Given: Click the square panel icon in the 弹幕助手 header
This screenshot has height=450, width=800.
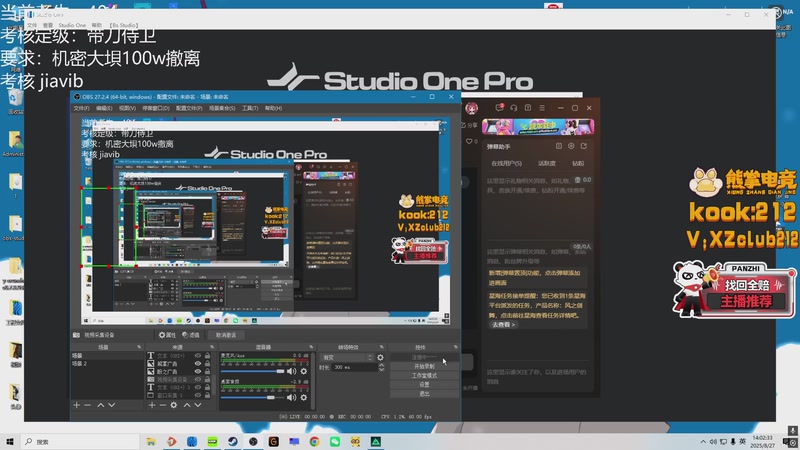Looking at the screenshot, I should (x=559, y=146).
